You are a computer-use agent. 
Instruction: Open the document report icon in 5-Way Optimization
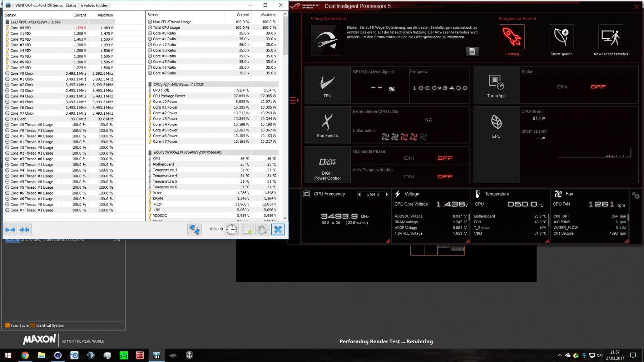pos(472,51)
